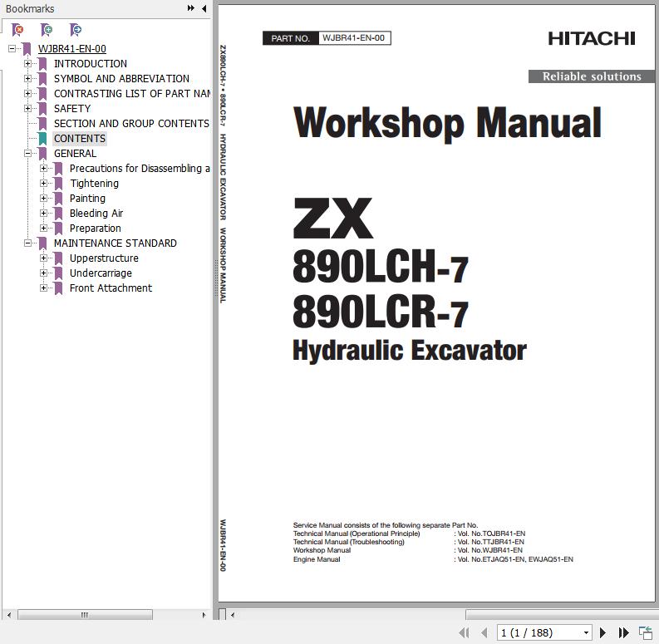Expand the Front Attachment bookmark
659x644 pixels.
pyautogui.click(x=44, y=288)
